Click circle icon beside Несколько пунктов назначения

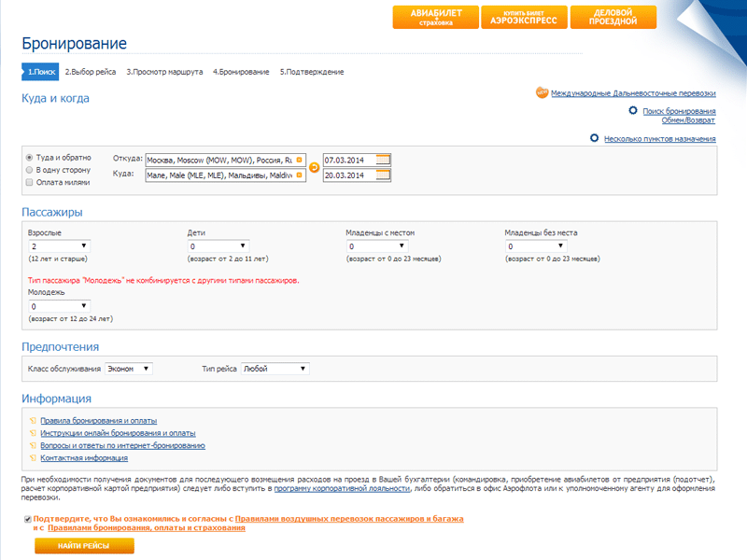click(x=594, y=138)
